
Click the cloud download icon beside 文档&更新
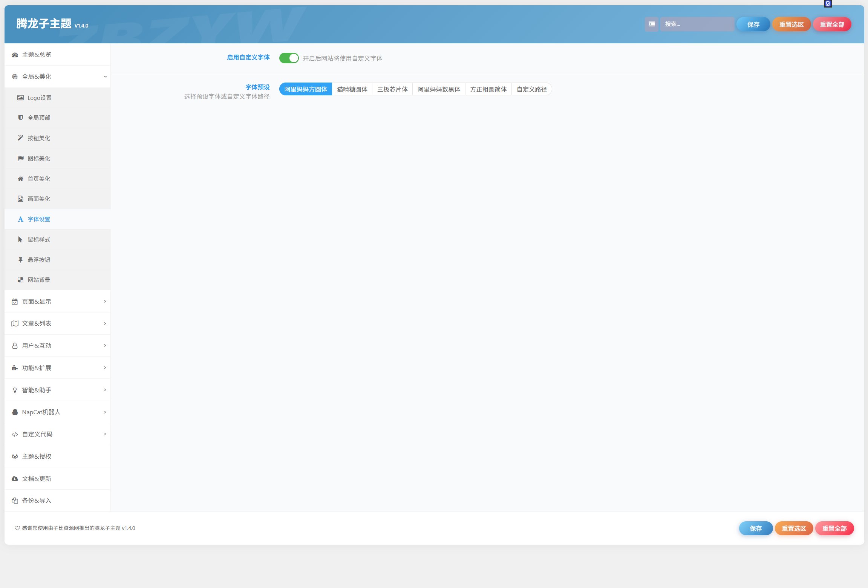[x=15, y=479]
